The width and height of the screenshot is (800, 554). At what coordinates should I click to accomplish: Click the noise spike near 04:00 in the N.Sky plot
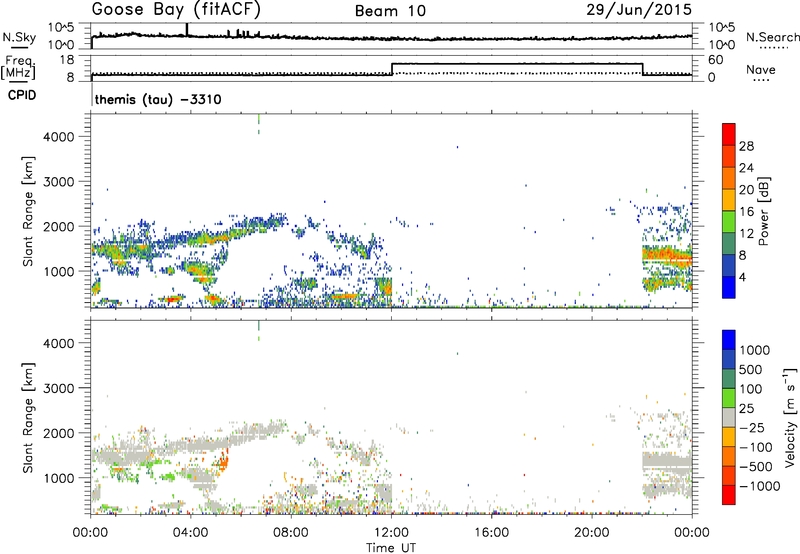[x=187, y=29]
